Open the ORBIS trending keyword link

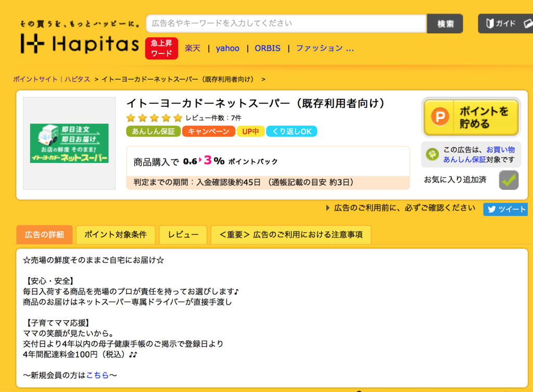pos(268,48)
